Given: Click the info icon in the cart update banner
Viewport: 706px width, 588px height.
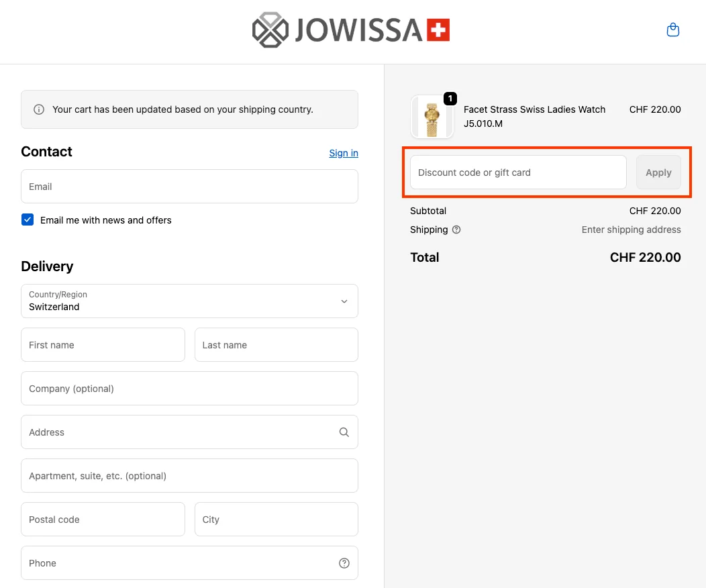Looking at the screenshot, I should tap(39, 109).
